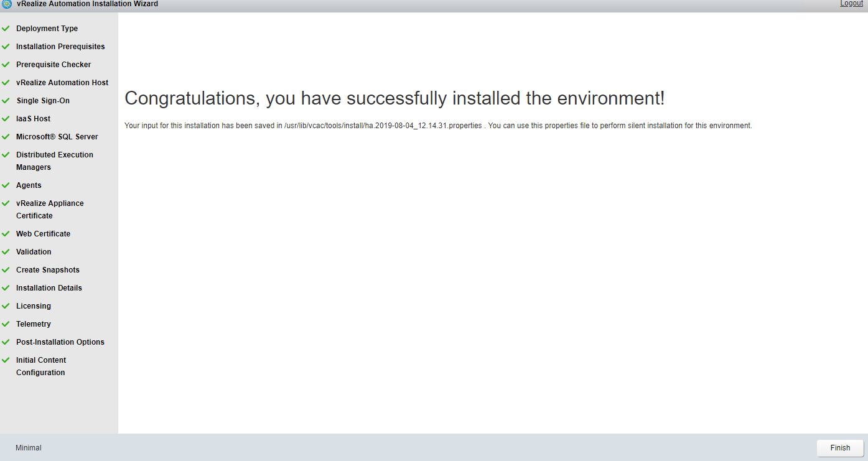Screen dimensions: 868x461
Task: Open the IaaS Host step
Action: [34, 119]
